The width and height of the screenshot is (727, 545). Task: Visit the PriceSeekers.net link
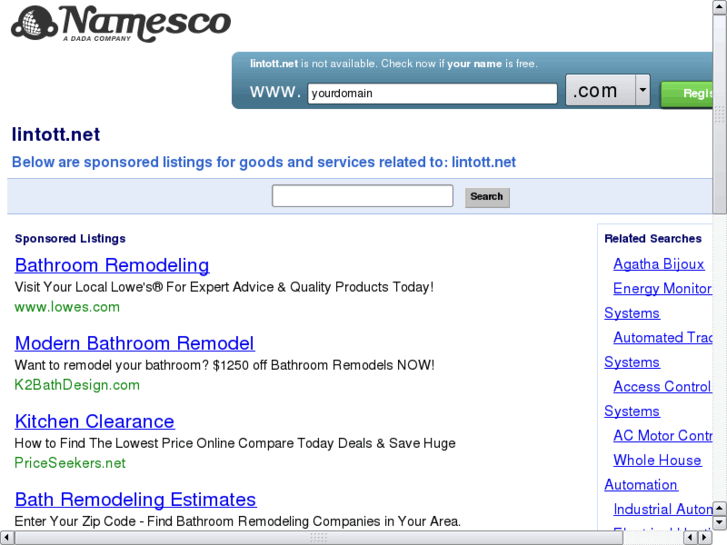tap(70, 463)
